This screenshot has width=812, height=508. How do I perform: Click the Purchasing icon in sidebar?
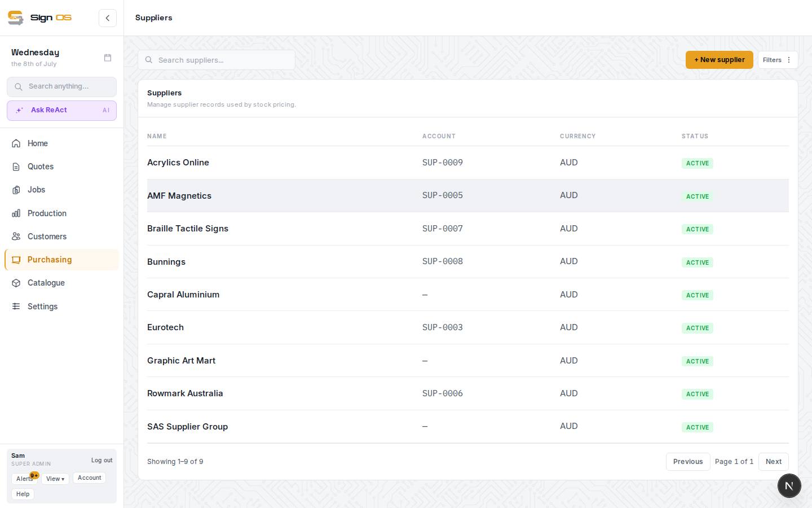click(16, 260)
